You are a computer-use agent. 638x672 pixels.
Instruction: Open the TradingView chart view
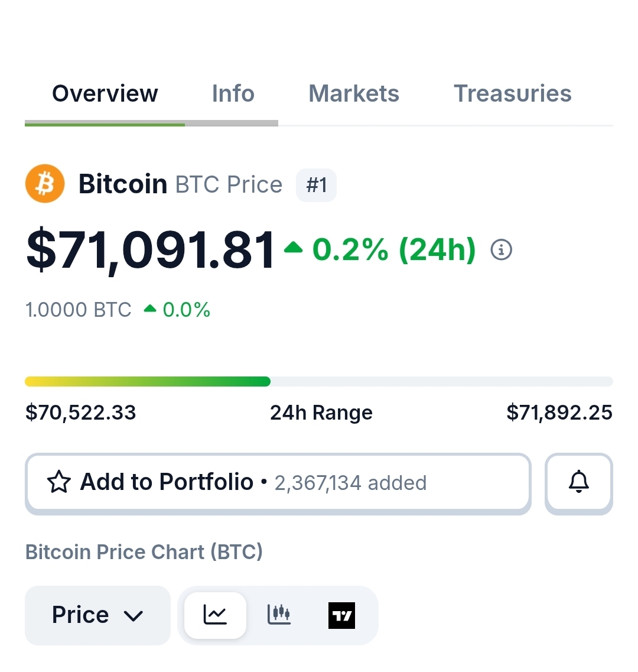point(341,615)
